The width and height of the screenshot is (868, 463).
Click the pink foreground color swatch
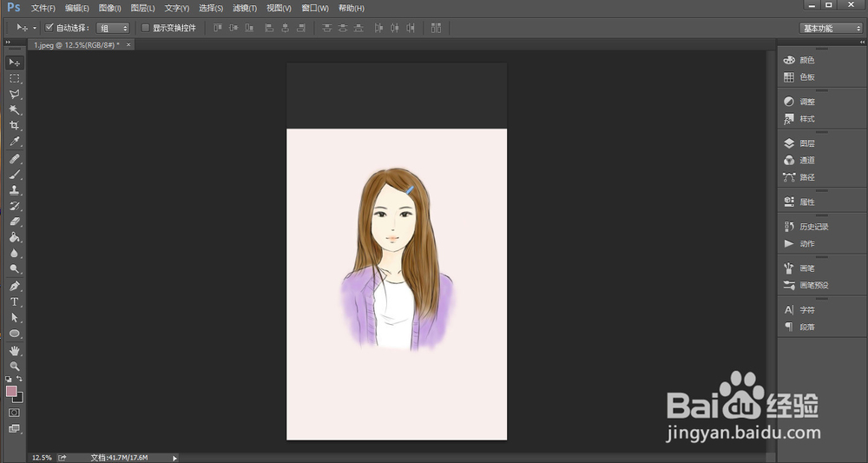11,392
